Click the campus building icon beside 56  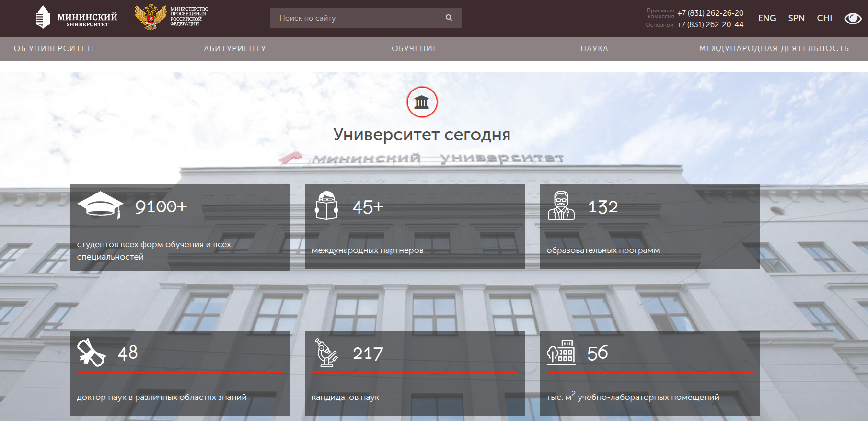click(561, 353)
